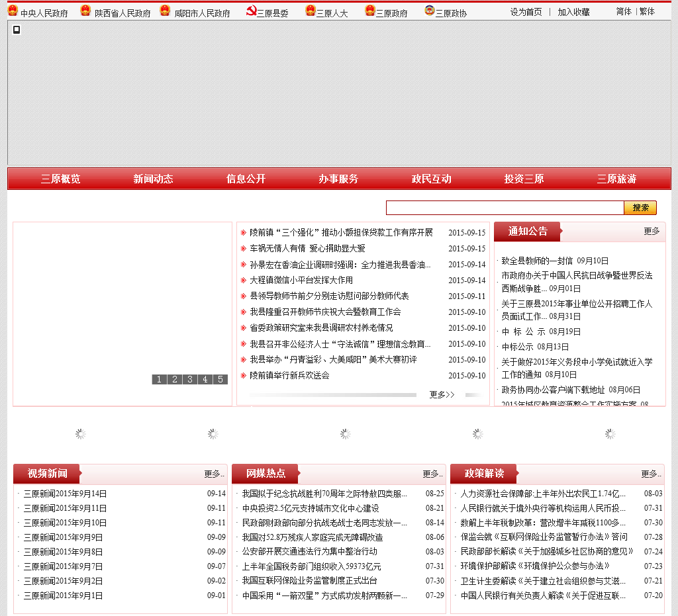The width and height of the screenshot is (678, 616).
Task: Select slideshow page 1
Action: click(159, 379)
